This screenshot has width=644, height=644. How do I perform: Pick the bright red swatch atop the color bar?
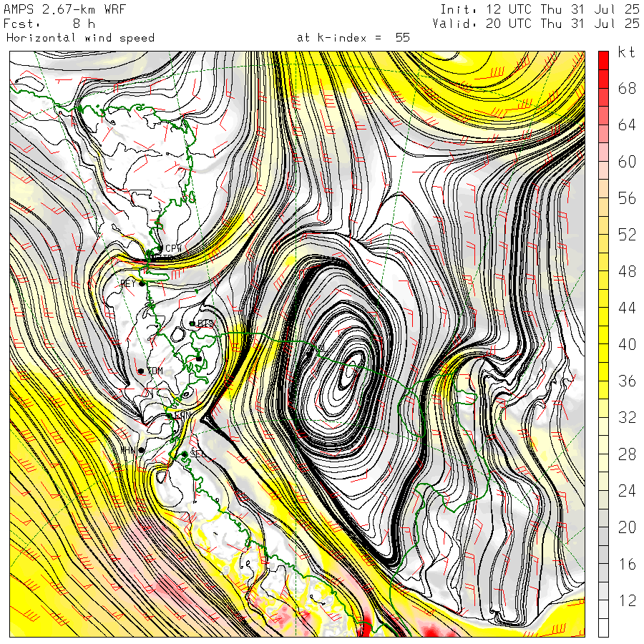pyautogui.click(x=603, y=60)
